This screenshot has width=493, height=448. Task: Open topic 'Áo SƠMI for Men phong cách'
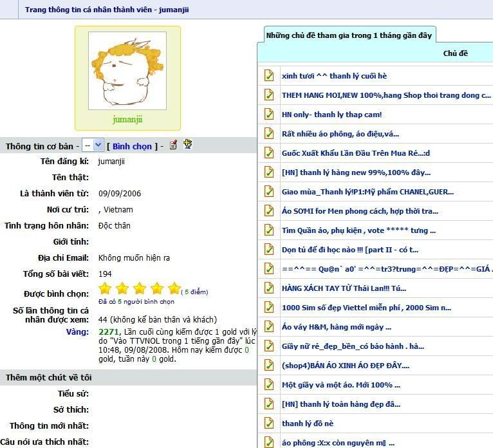360,211
